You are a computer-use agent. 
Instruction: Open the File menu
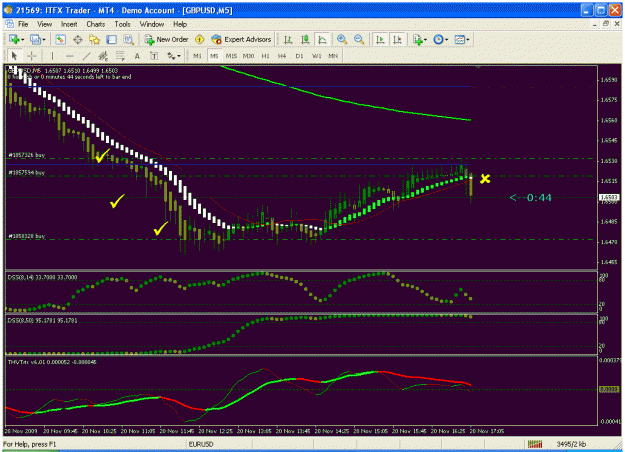coord(23,24)
